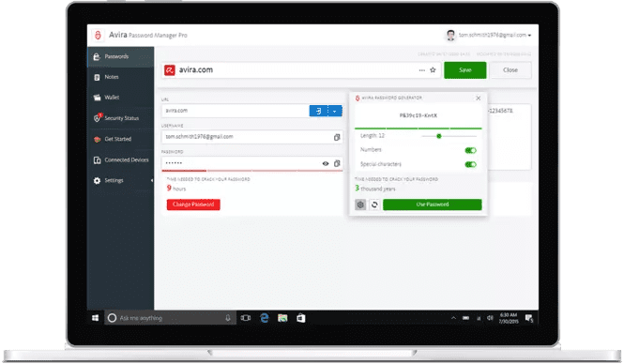624x364 pixels.
Task: Launch Edge browser from taskbar
Action: (x=265, y=318)
